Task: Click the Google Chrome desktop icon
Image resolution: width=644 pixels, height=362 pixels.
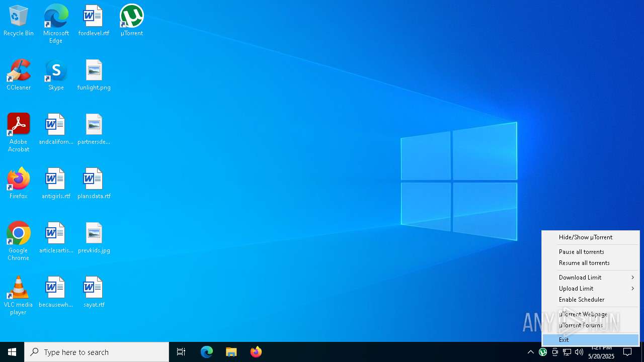Action: (19, 241)
